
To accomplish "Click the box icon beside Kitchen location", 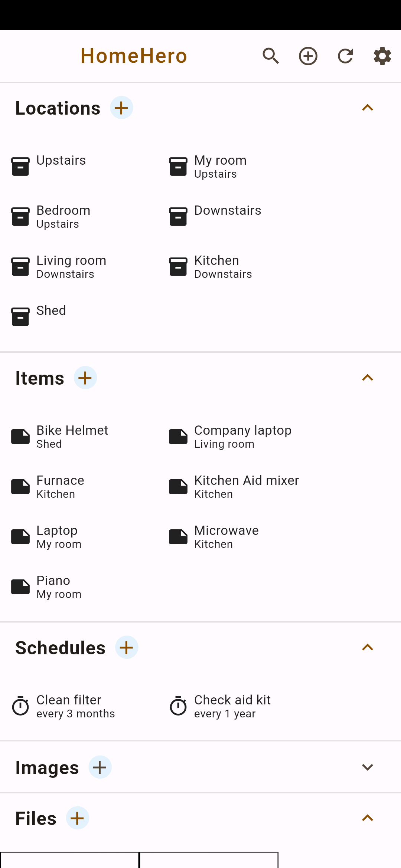I will (178, 266).
